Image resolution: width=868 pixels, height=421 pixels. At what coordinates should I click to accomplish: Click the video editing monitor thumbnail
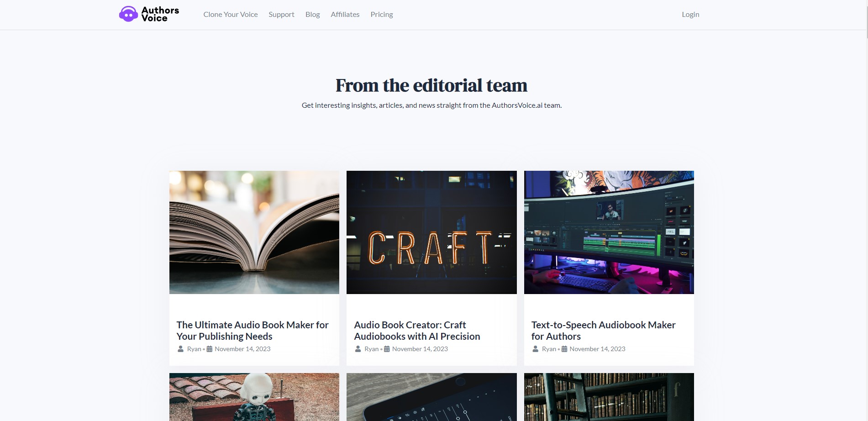pos(609,232)
